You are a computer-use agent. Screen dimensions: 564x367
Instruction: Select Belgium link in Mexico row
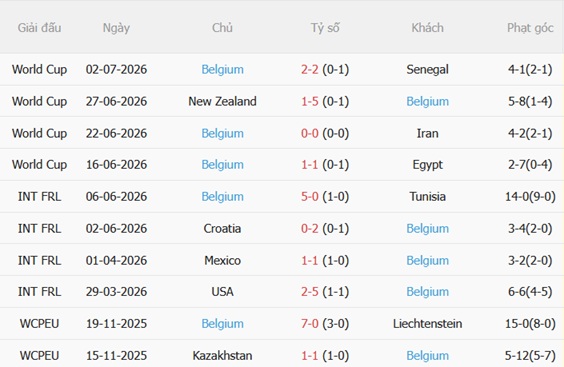tap(427, 260)
